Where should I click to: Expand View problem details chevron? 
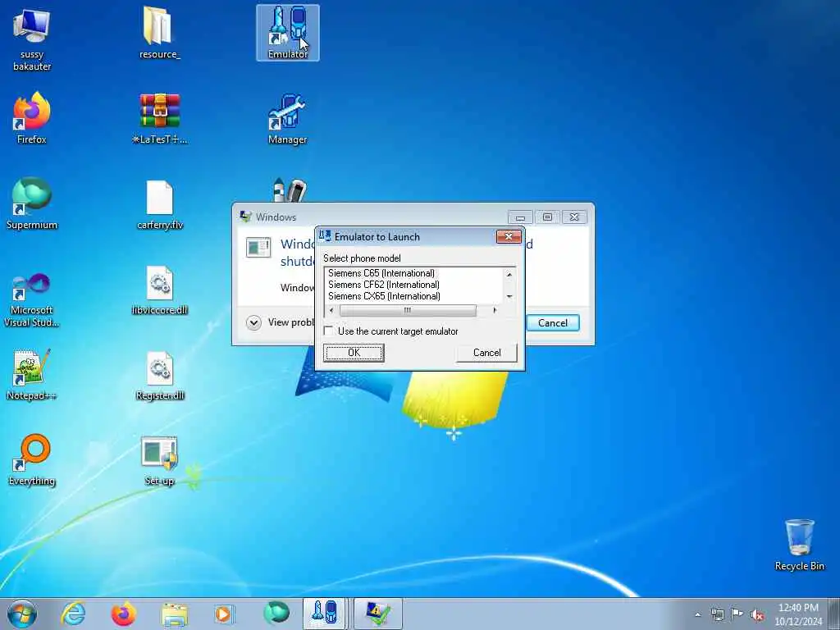[x=254, y=322]
